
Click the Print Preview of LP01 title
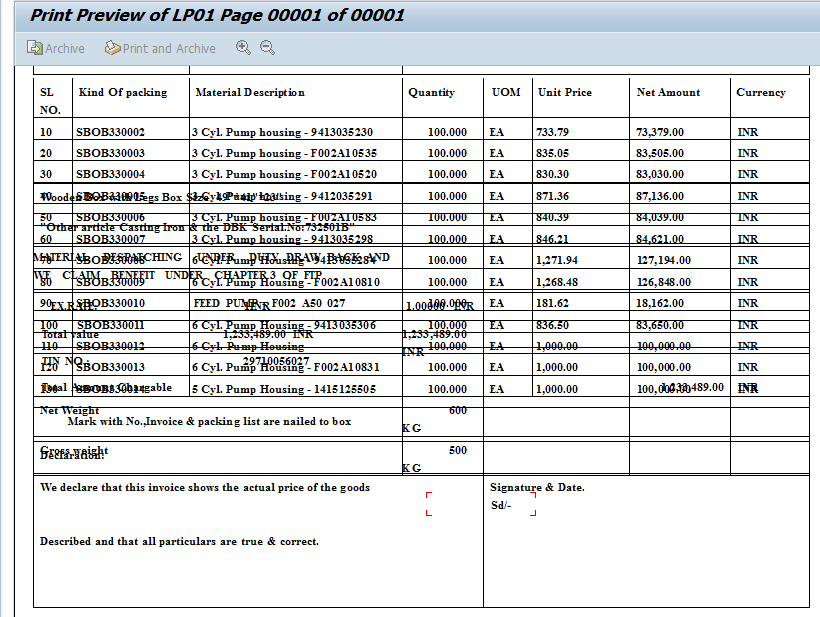click(x=217, y=15)
